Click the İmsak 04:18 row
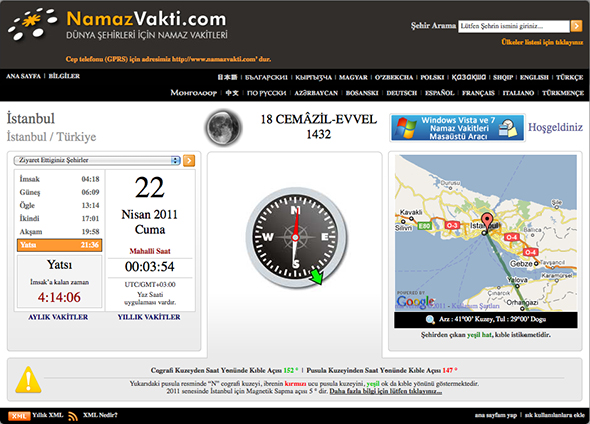The height and width of the screenshot is (424, 590). [x=59, y=179]
